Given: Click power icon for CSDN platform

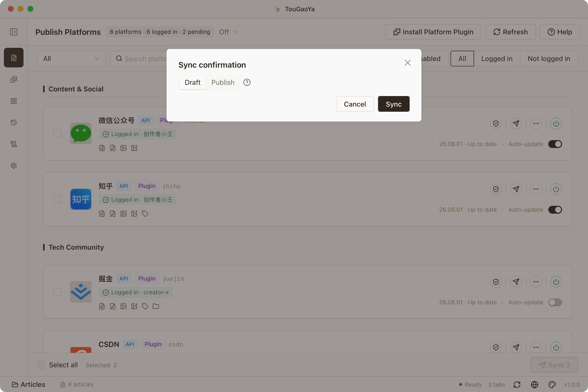Looking at the screenshot, I should (556, 347).
